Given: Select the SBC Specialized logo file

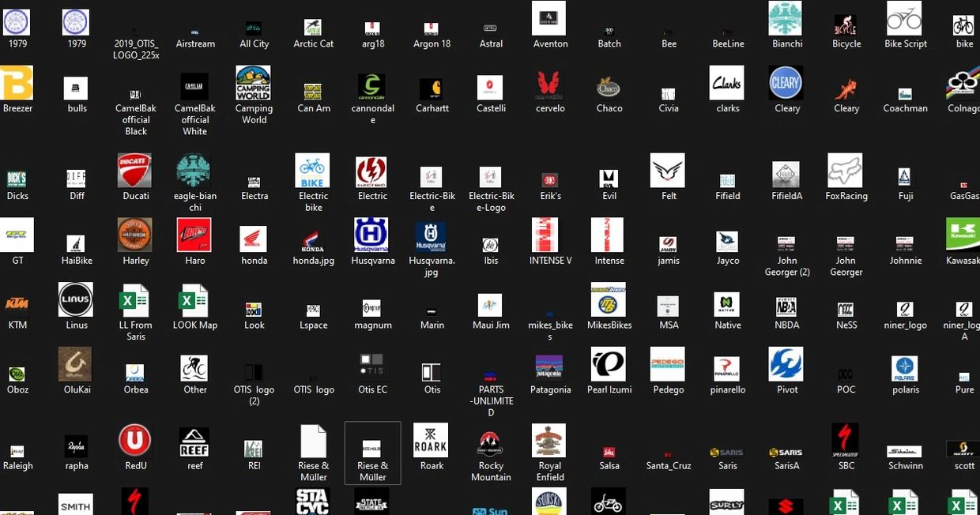Looking at the screenshot, I should click(x=846, y=441).
